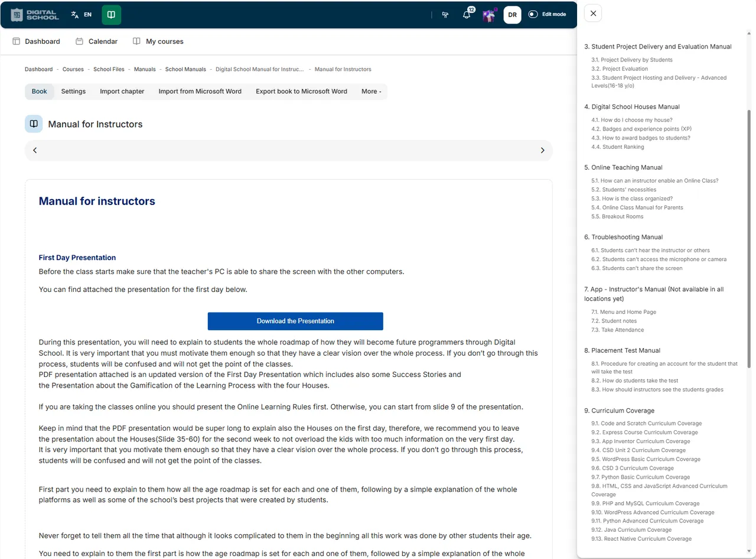Click the table of contents panel scrollbar
This screenshot has height=559, width=756.
(x=750, y=239)
